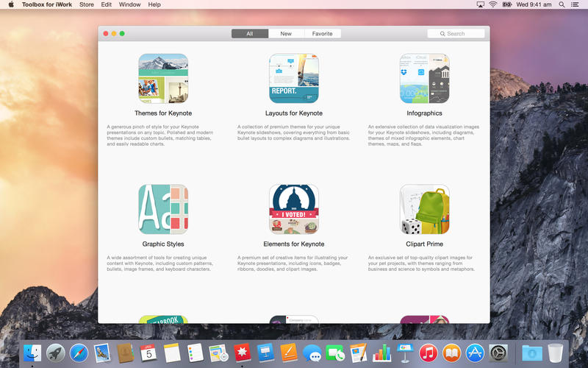
Task: Show the Favorite items segment
Action: (x=322, y=34)
